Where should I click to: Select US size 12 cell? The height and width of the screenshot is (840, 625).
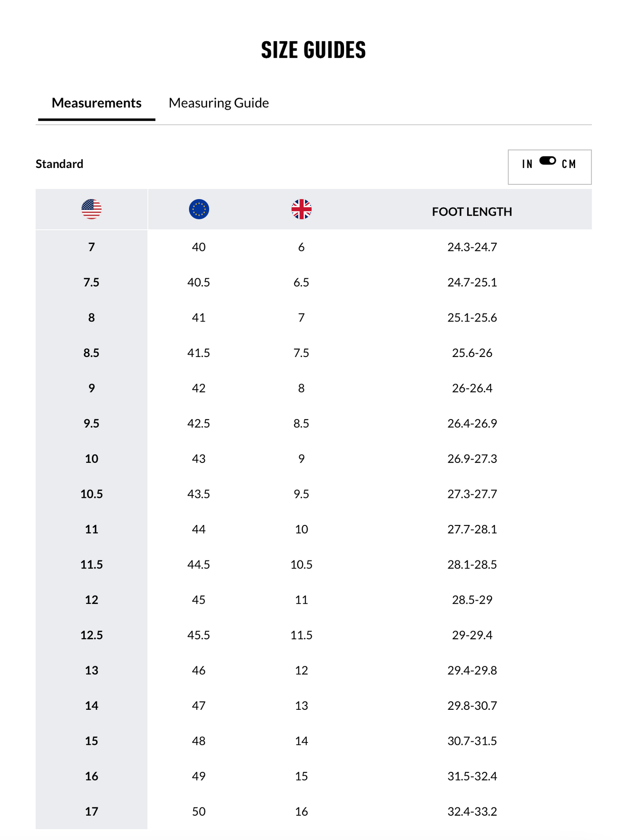coord(91,600)
